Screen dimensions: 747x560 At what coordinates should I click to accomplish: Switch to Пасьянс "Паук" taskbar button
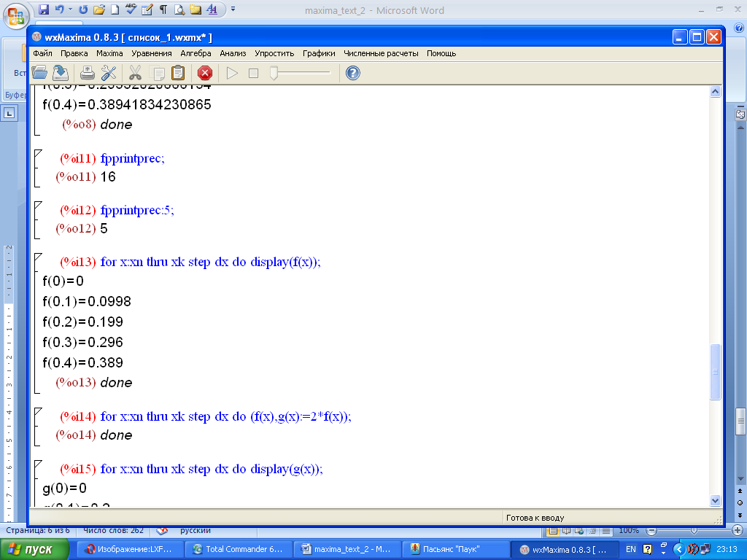coord(454,550)
